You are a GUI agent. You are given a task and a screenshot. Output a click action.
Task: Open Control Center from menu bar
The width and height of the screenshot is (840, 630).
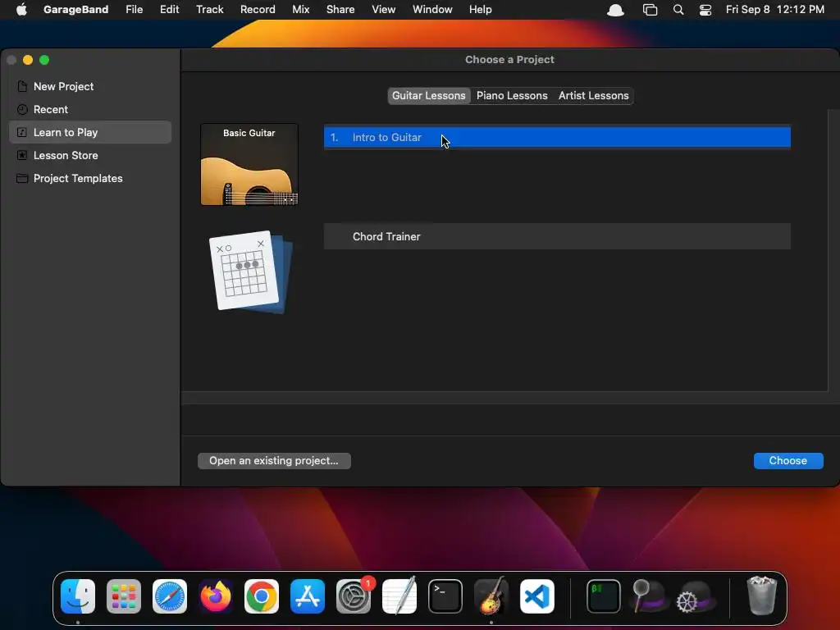click(x=705, y=10)
